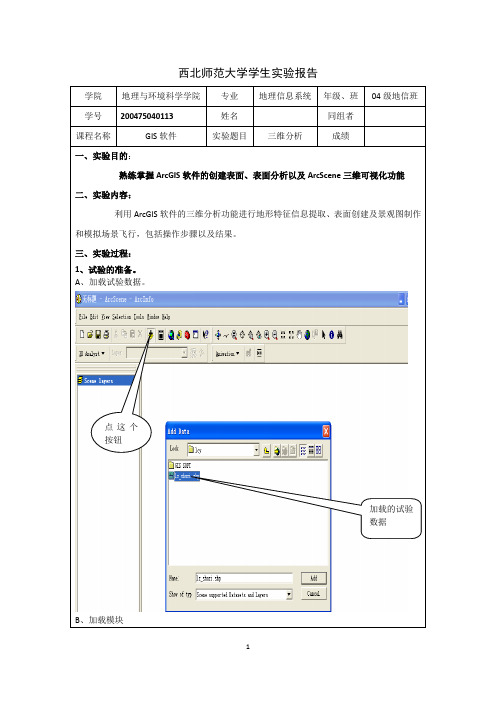Click the Cut scissors icon
Screen dimensions: 496x702
coord(115,334)
